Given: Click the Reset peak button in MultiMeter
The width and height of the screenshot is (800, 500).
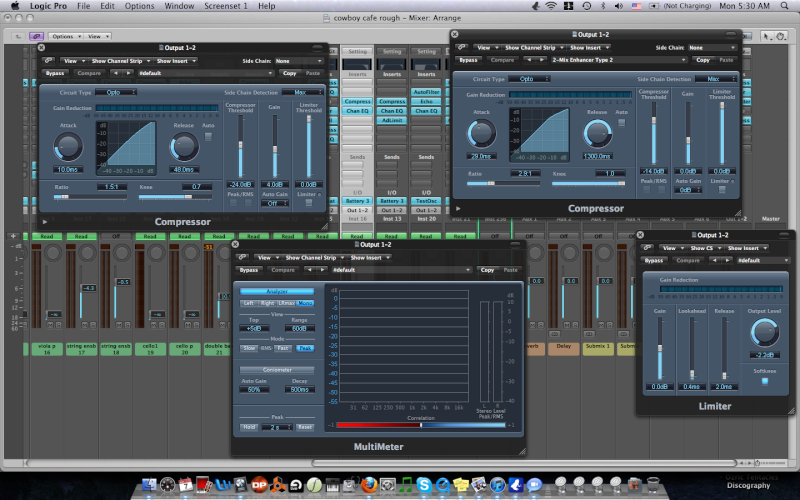Looking at the screenshot, I should coord(305,427).
